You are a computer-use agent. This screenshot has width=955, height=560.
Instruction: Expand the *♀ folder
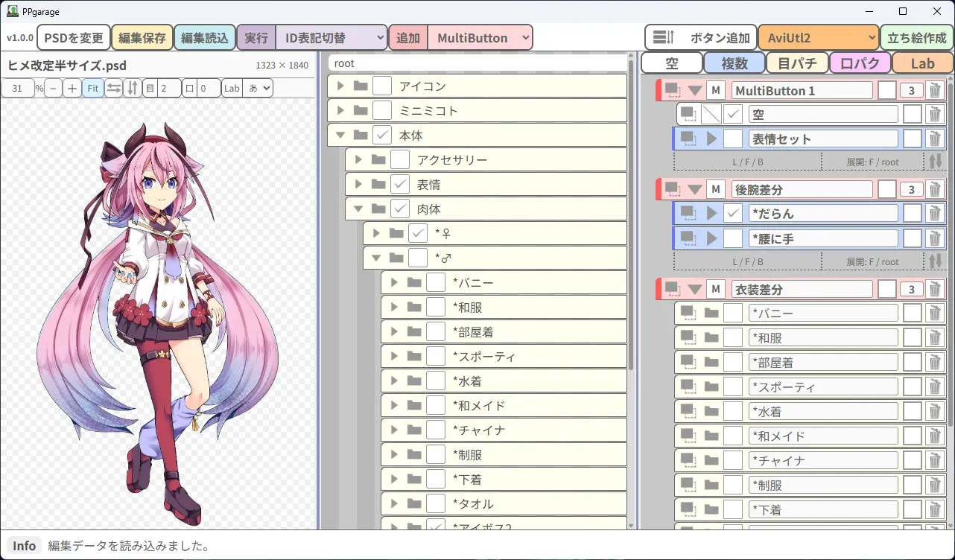(376, 234)
